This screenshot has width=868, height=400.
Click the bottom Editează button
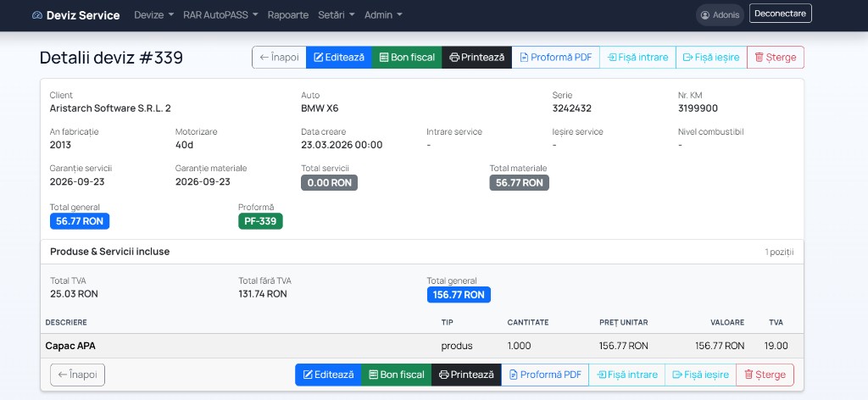[x=328, y=375]
